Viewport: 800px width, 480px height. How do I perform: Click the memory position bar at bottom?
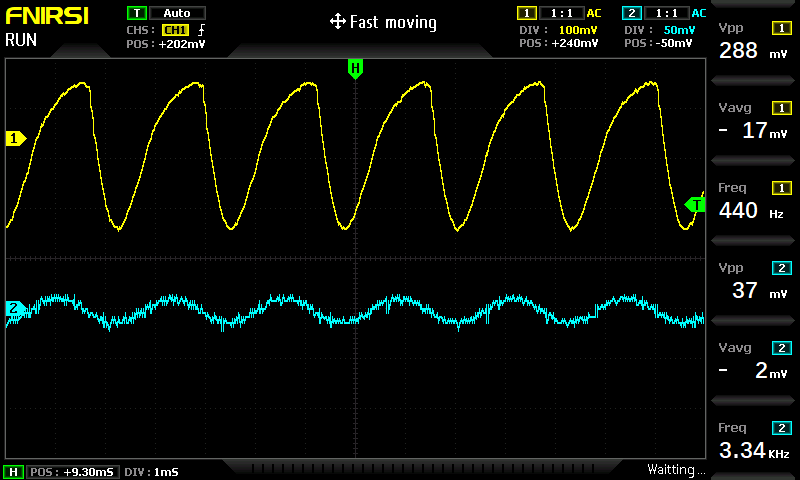(x=422, y=468)
